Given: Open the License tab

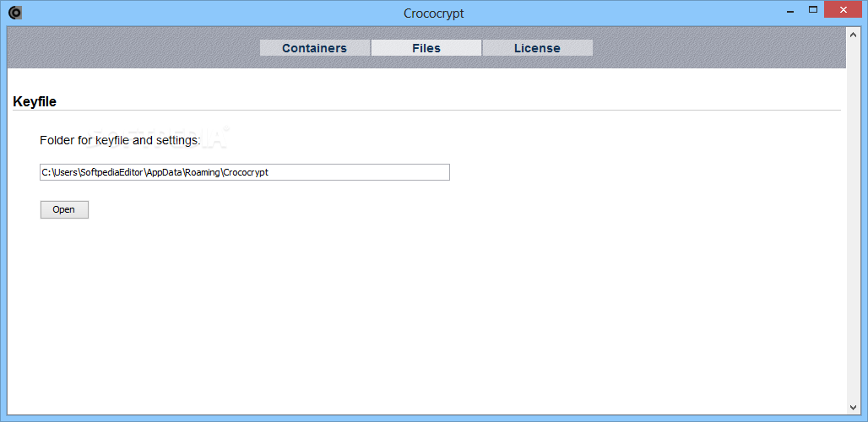Looking at the screenshot, I should click(538, 48).
